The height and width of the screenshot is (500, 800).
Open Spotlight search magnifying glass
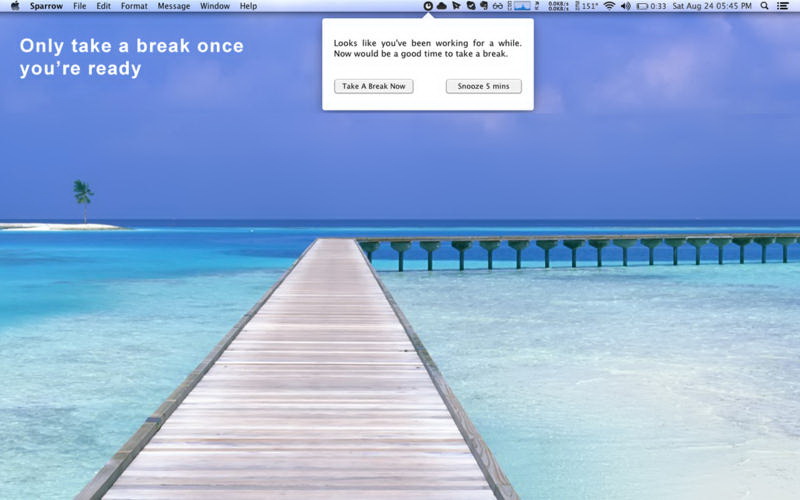[x=765, y=6]
